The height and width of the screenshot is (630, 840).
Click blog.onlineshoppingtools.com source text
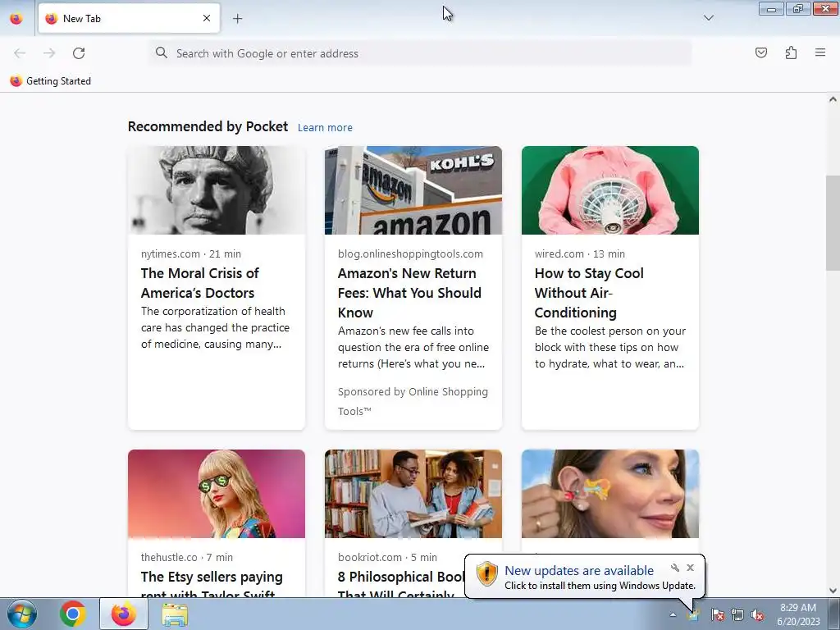click(x=410, y=254)
